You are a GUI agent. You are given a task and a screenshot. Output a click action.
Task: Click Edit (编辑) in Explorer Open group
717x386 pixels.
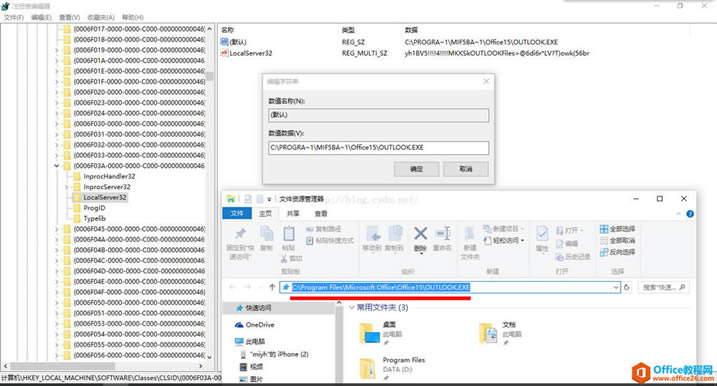pos(567,244)
